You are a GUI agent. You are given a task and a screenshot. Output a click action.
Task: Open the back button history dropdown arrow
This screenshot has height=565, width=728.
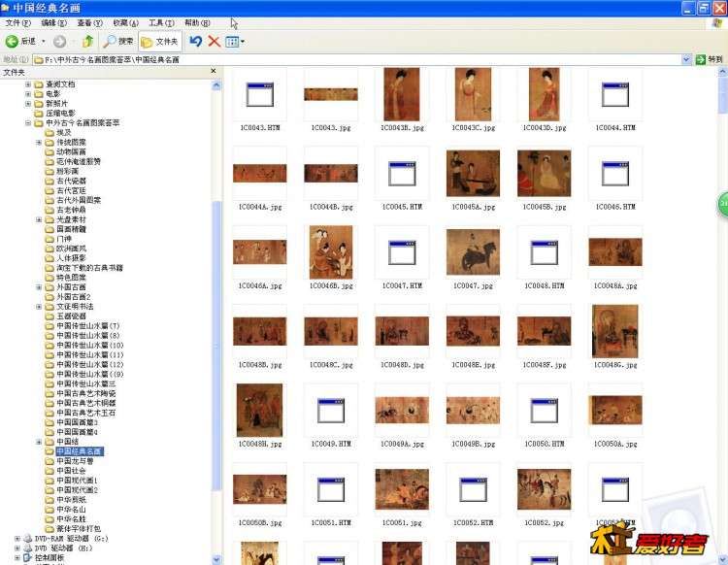(43, 42)
